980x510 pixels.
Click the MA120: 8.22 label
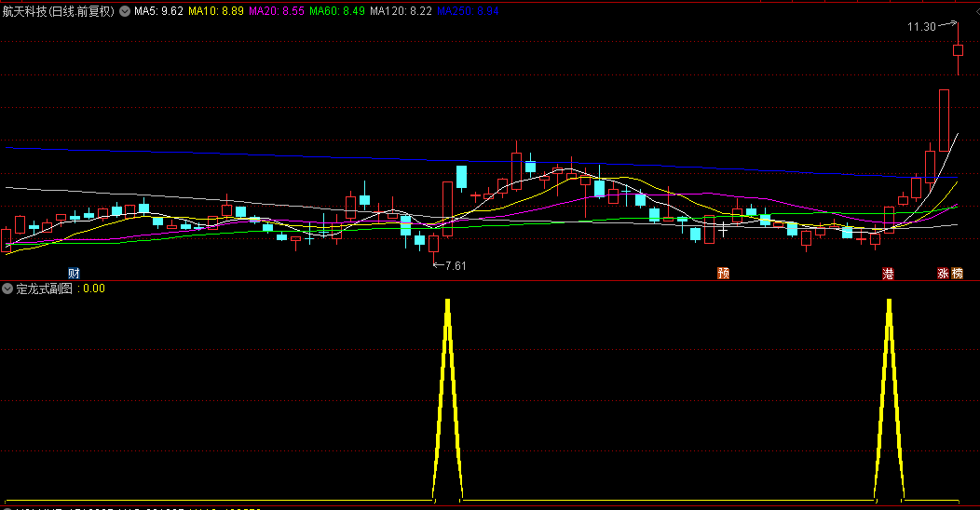click(401, 11)
